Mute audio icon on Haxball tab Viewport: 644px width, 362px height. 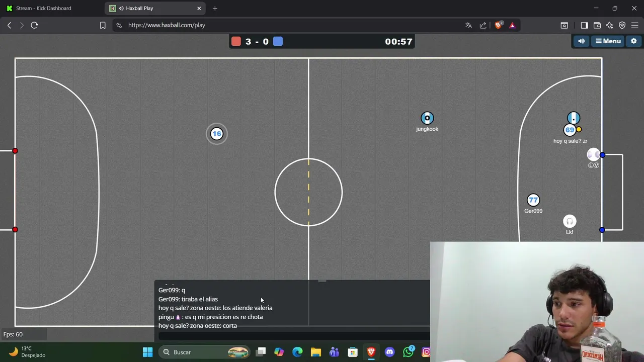[x=121, y=8]
